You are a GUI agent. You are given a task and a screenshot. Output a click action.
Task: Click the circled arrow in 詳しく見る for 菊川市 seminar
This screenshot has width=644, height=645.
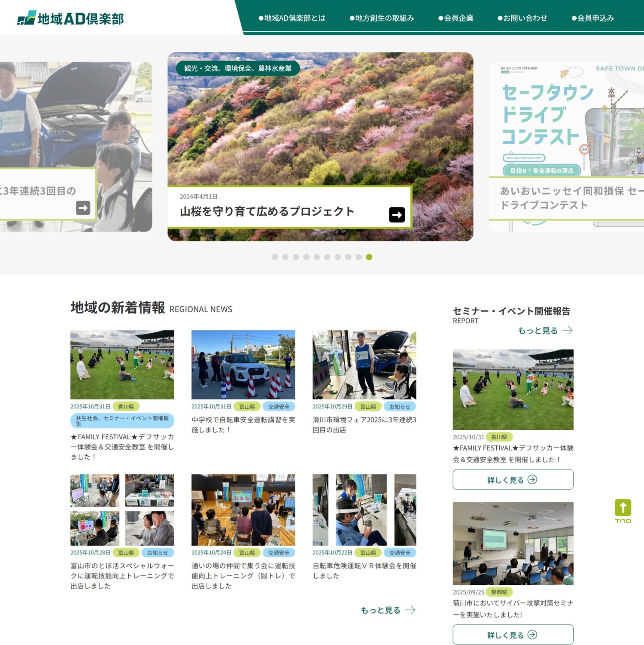coord(532,634)
